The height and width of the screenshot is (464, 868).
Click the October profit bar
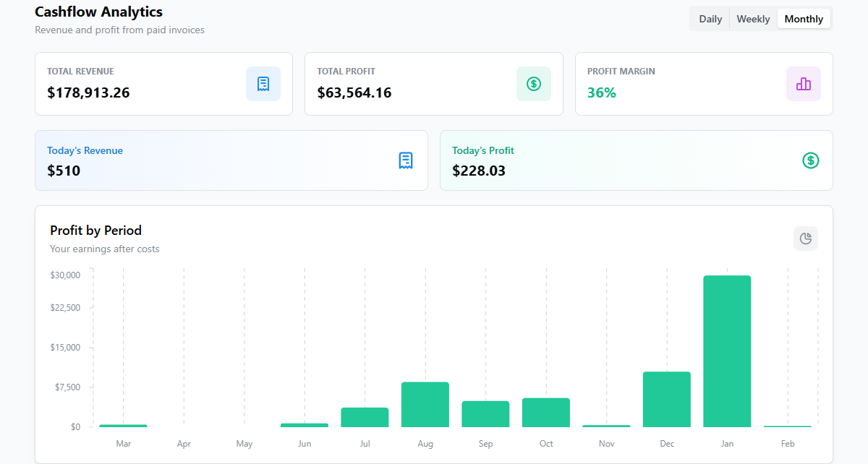(x=546, y=412)
